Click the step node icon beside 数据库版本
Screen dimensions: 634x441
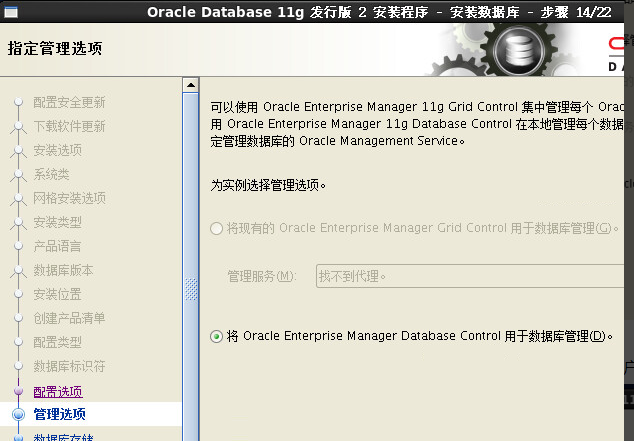18,270
